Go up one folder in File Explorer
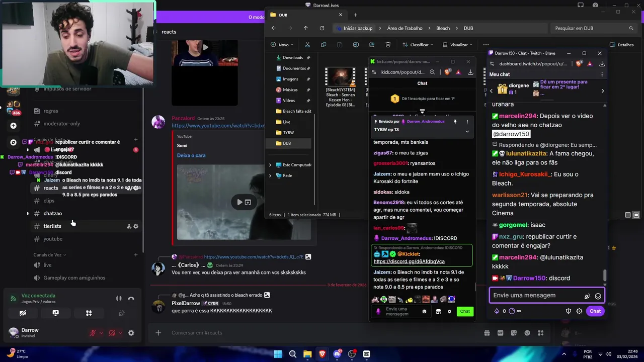Image resolution: width=644 pixels, height=362 pixels. (x=305, y=28)
